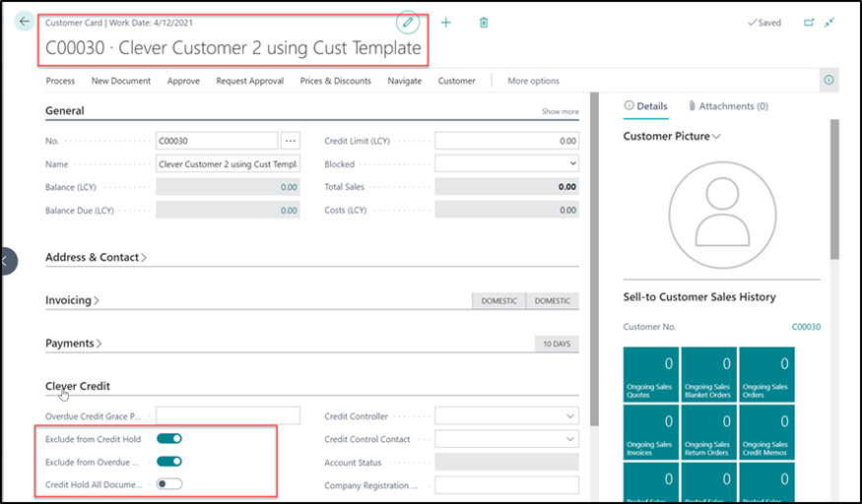Click Show more in General
Image resolution: width=862 pixels, height=504 pixels.
(561, 111)
